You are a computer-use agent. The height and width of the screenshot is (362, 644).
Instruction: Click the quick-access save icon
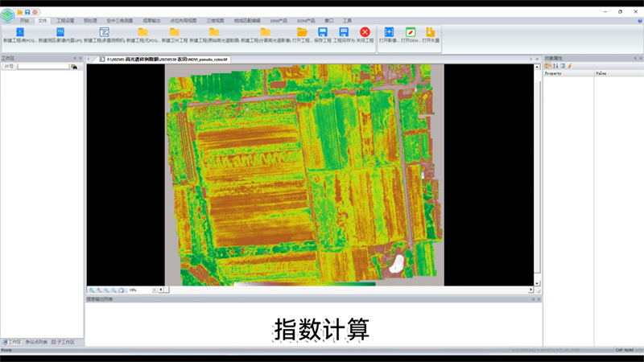[x=27, y=12]
